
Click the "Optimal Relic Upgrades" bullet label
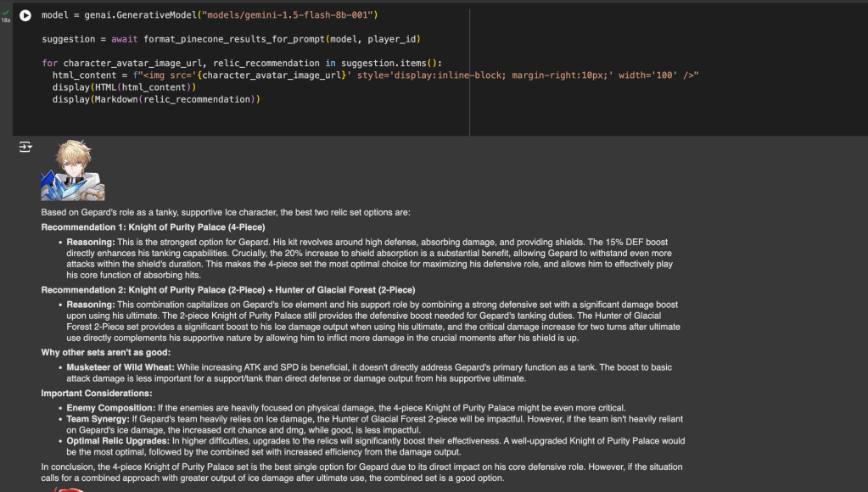117,441
